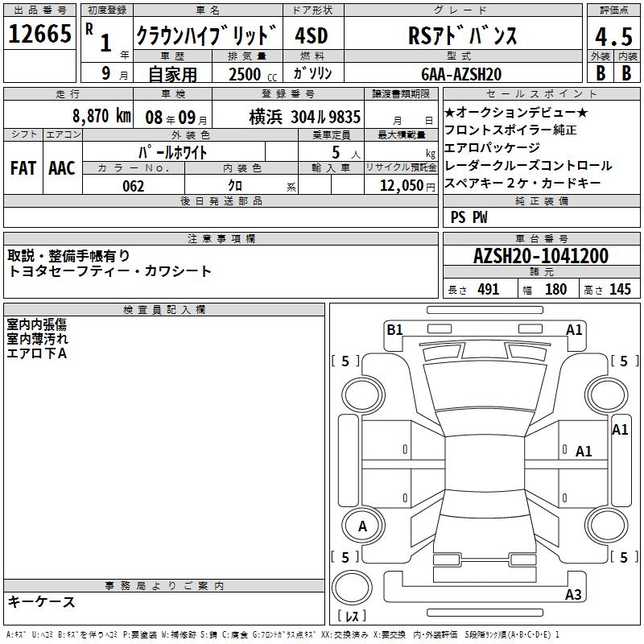Select the 後日発送部品 section header
Viewport: 644px width, 644px height.
pos(221,200)
